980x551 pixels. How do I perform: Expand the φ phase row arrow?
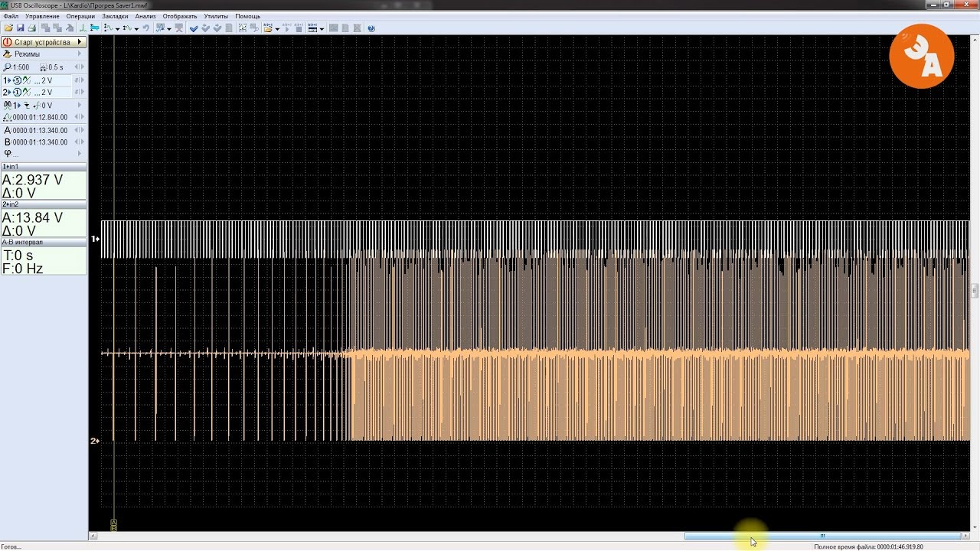[x=80, y=153]
